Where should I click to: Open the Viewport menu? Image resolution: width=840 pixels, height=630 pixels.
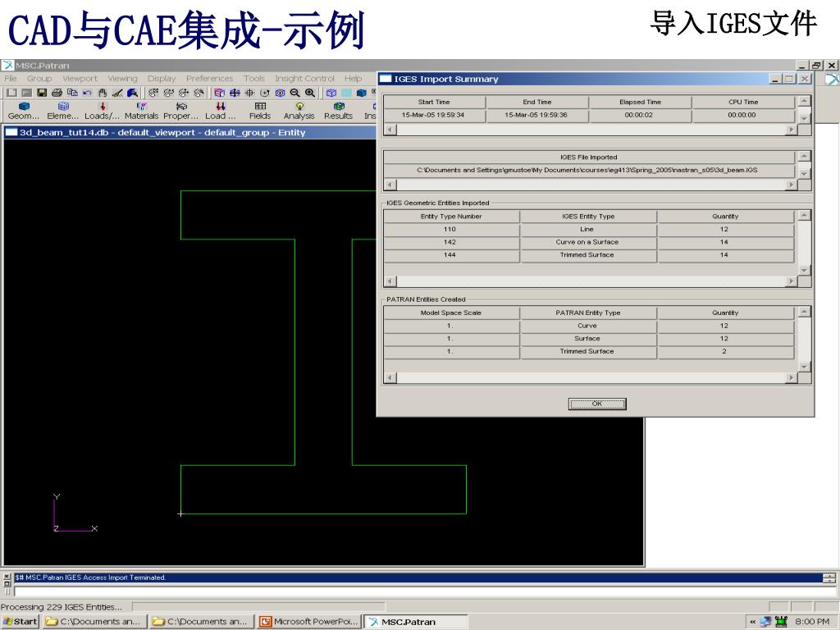tap(80, 78)
